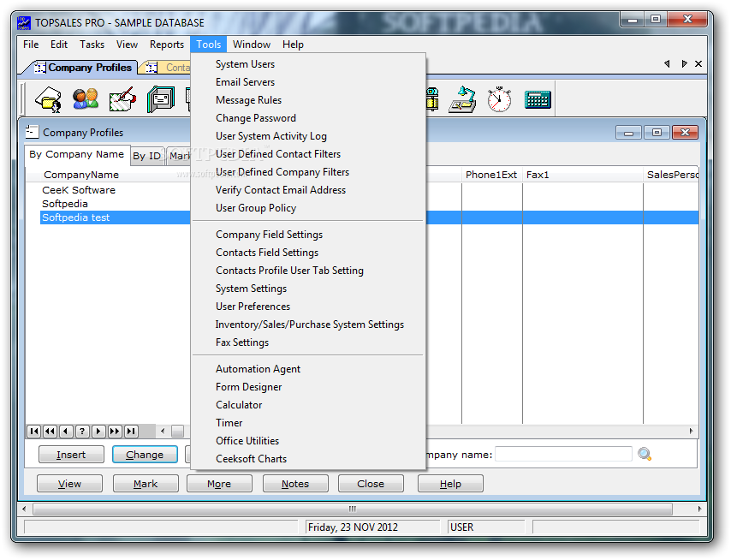731x560 pixels.
Task: Select the By Company Name tab
Action: tap(76, 154)
